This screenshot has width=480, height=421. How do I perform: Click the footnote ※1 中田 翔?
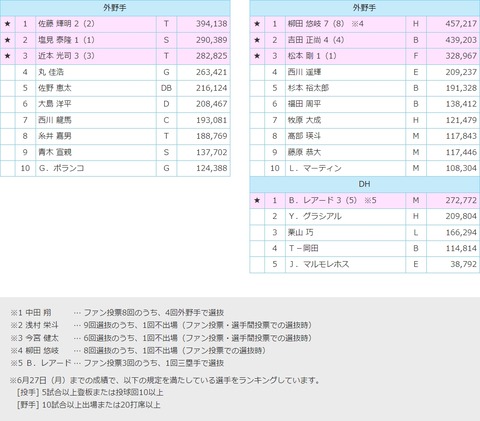pos(31,313)
